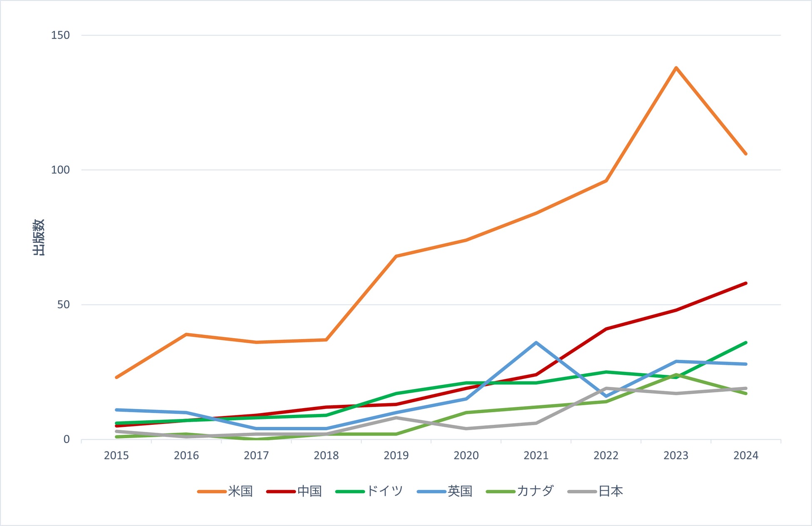Viewport: 812px width, 526px height.
Task: Click the light green カナダ legend swatch
Action: point(501,492)
